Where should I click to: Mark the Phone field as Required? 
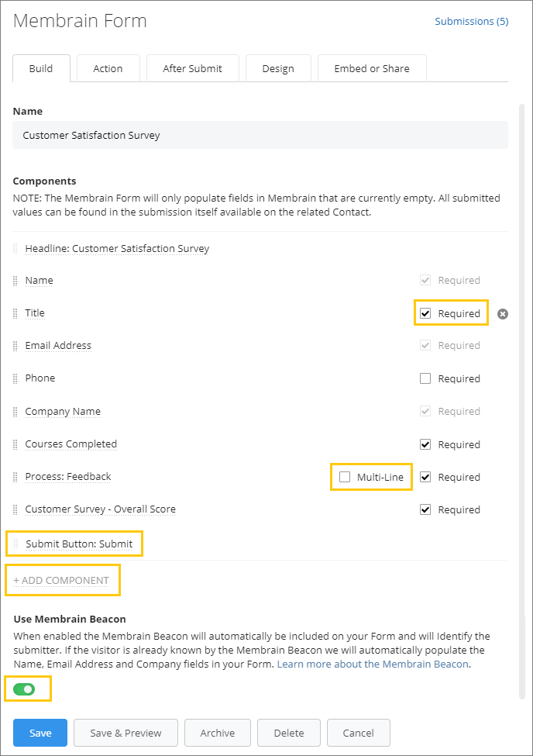(425, 378)
